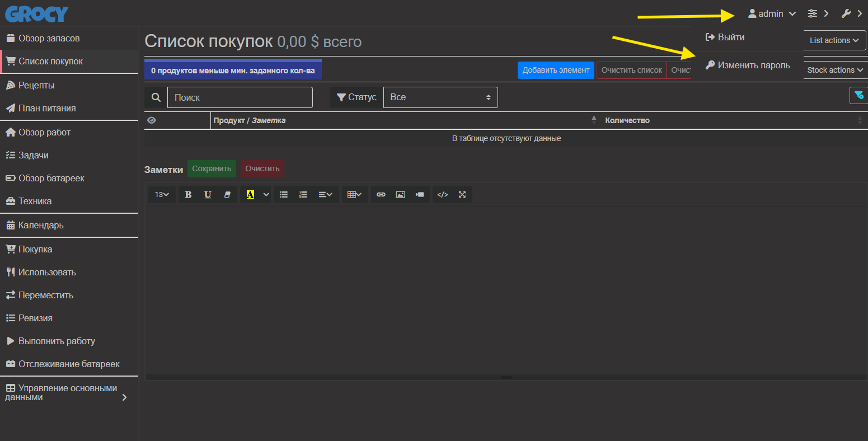
Task: Open the List actions dropdown
Action: 834,40
